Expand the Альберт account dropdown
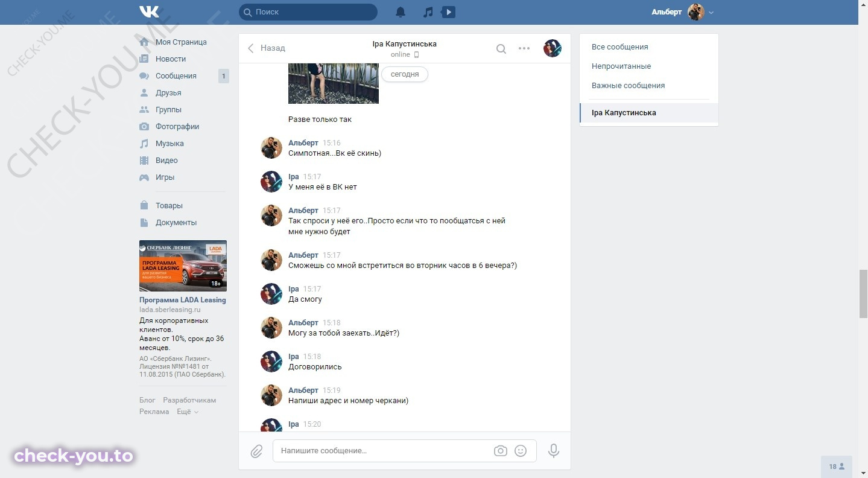 [x=711, y=12]
